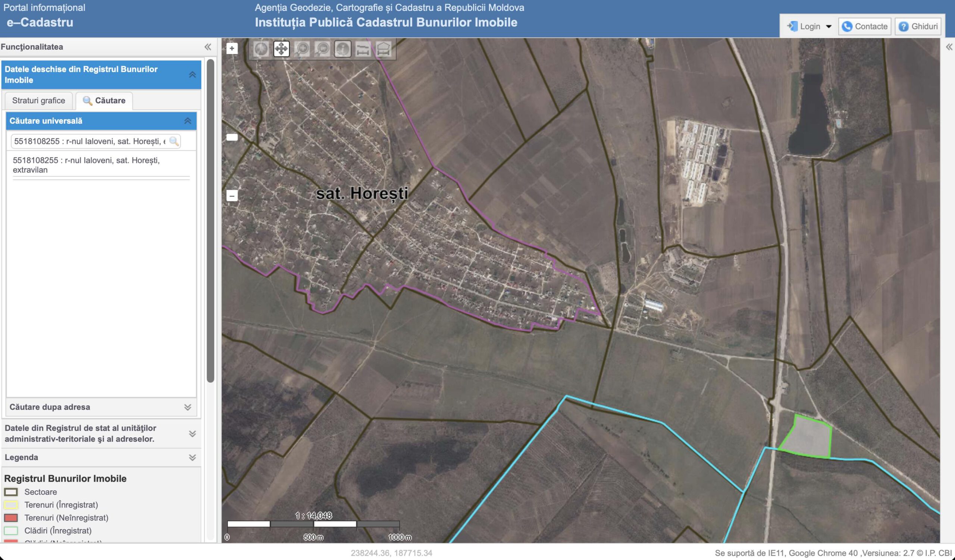Viewport: 955px width, 560px height.
Task: Expand the Legenda panel chevron
Action: 192,457
